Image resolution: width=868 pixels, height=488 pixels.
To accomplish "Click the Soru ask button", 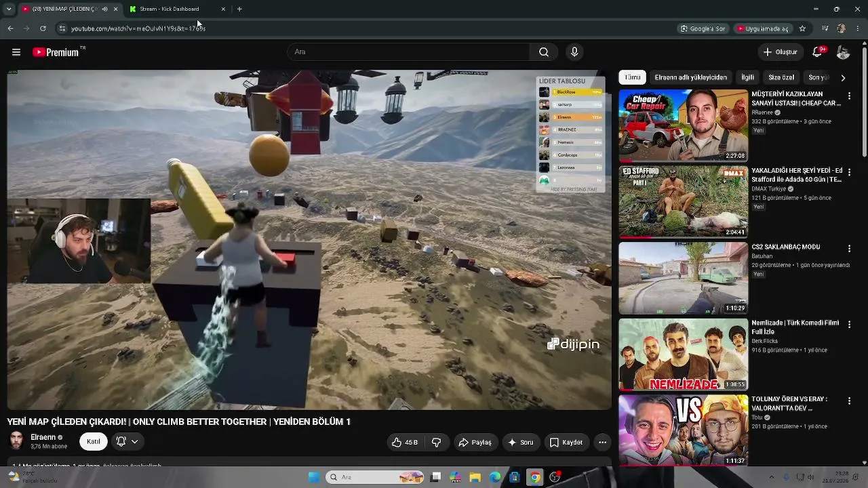I will pyautogui.click(x=520, y=443).
